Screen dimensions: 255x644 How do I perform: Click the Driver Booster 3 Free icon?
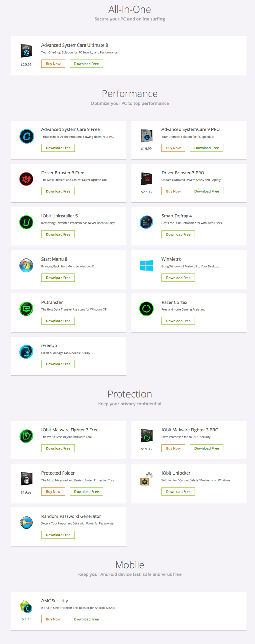tap(27, 179)
